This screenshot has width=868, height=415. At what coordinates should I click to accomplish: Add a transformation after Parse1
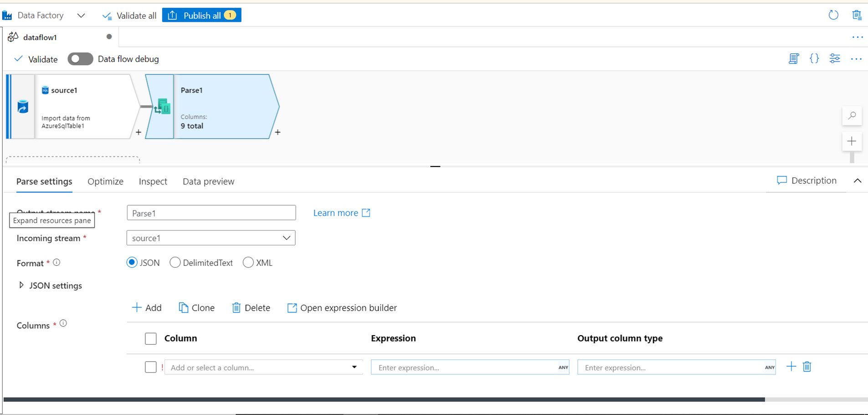(277, 132)
